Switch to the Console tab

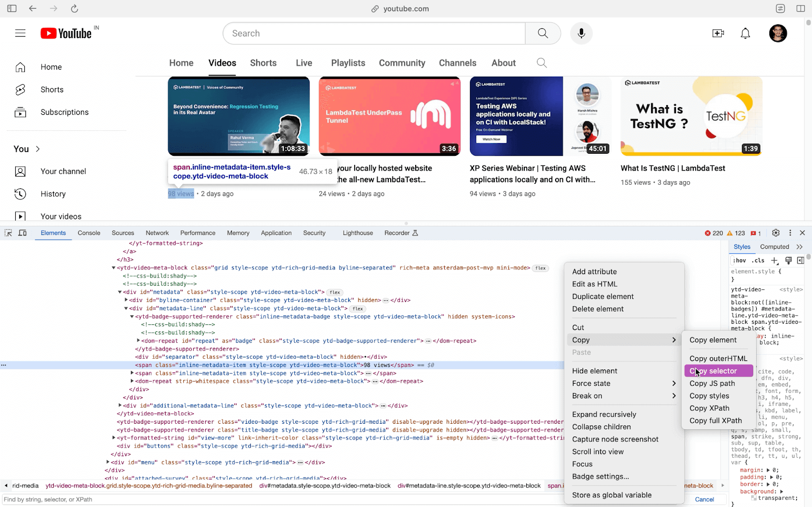click(89, 233)
